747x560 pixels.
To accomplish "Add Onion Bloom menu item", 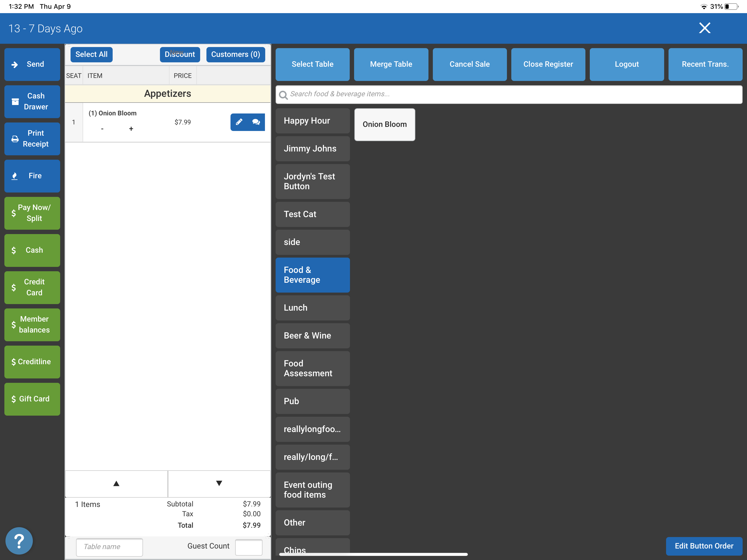I will [384, 124].
